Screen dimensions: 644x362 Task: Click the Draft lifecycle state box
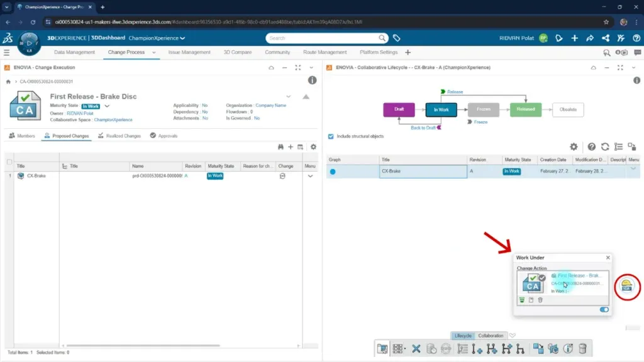[399, 109]
